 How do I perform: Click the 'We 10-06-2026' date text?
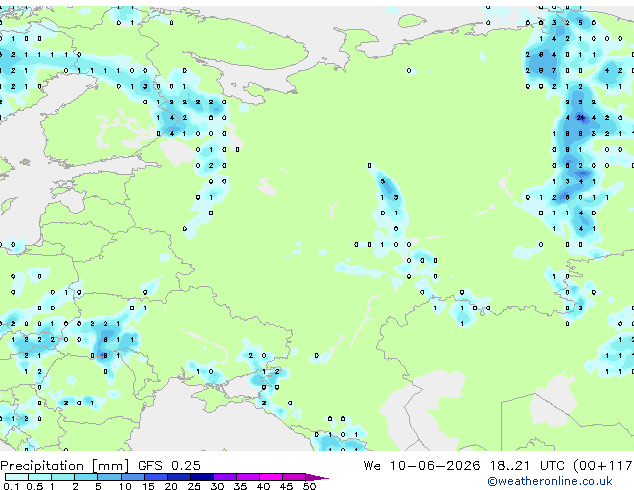pyautogui.click(x=422, y=465)
